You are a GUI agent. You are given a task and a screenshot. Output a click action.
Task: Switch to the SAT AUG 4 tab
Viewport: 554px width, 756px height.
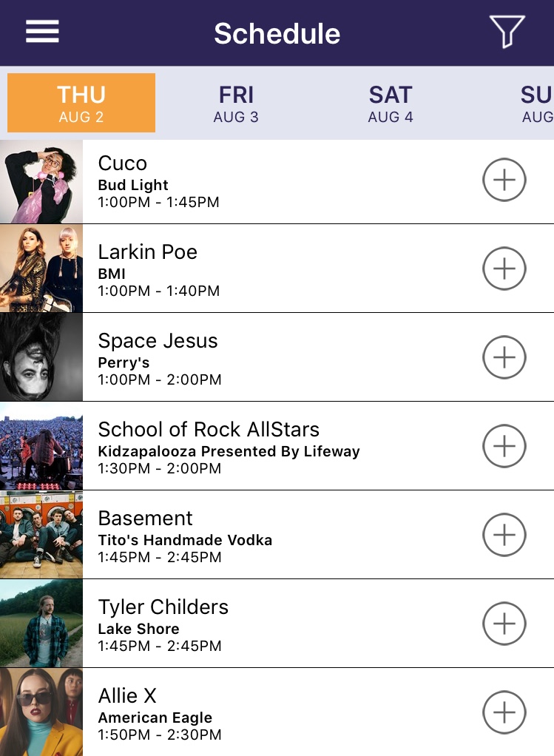click(x=391, y=103)
